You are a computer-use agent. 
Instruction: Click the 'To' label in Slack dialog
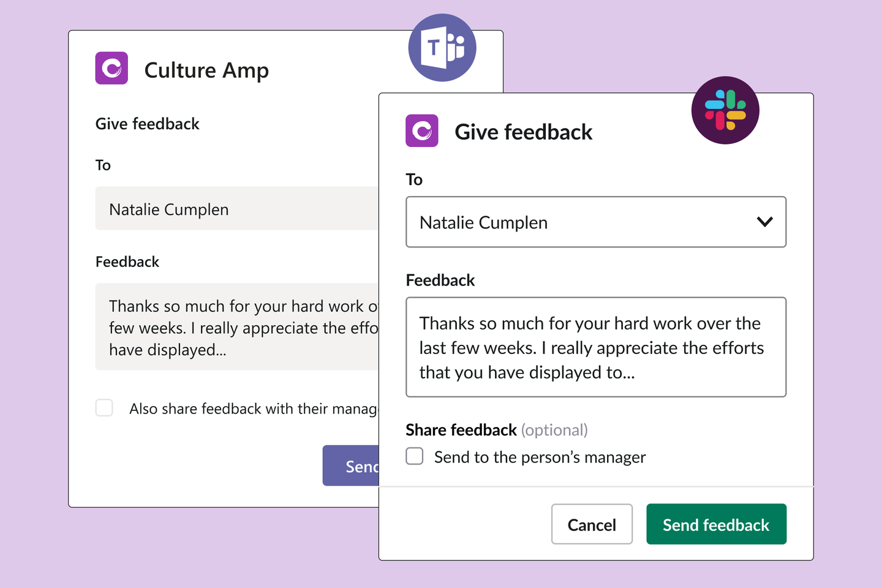coord(414,179)
